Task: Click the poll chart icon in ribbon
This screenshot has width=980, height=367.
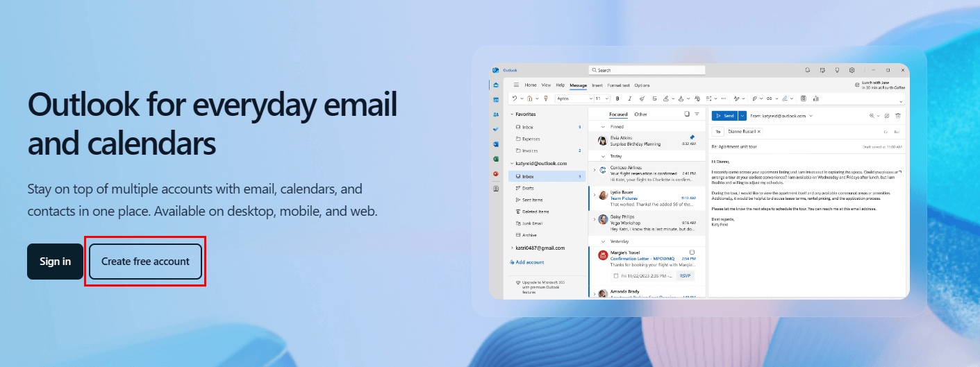Action: (816, 99)
